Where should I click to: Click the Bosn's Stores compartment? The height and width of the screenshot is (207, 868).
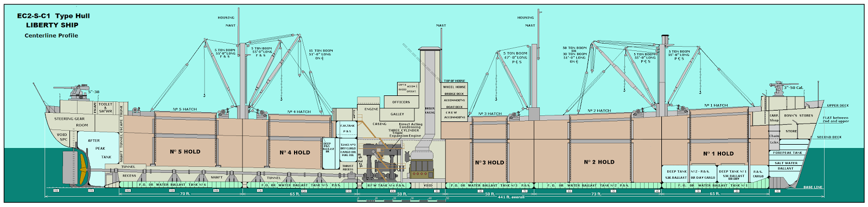(799, 115)
